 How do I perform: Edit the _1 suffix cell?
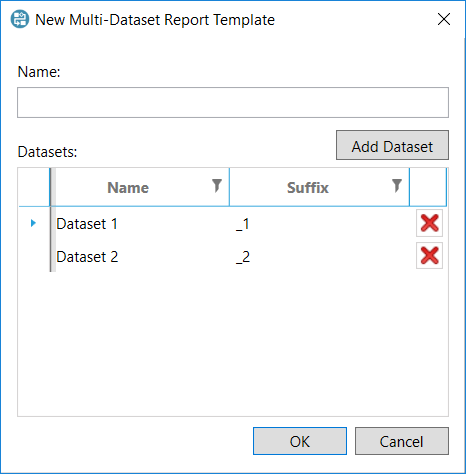point(319,223)
